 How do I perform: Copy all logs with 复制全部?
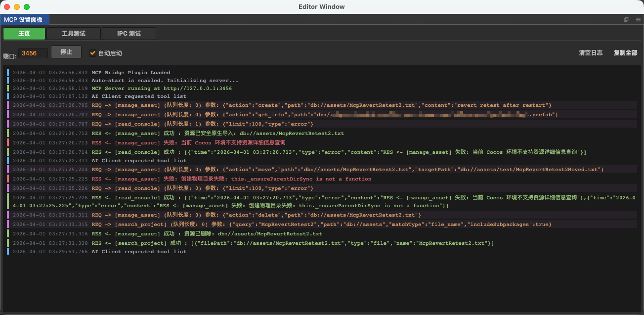click(625, 53)
